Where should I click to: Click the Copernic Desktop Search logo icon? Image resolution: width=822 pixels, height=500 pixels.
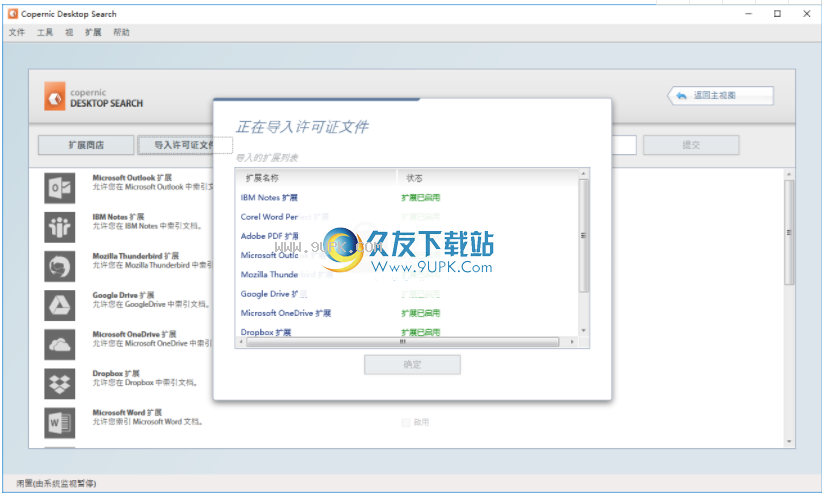coord(55,96)
